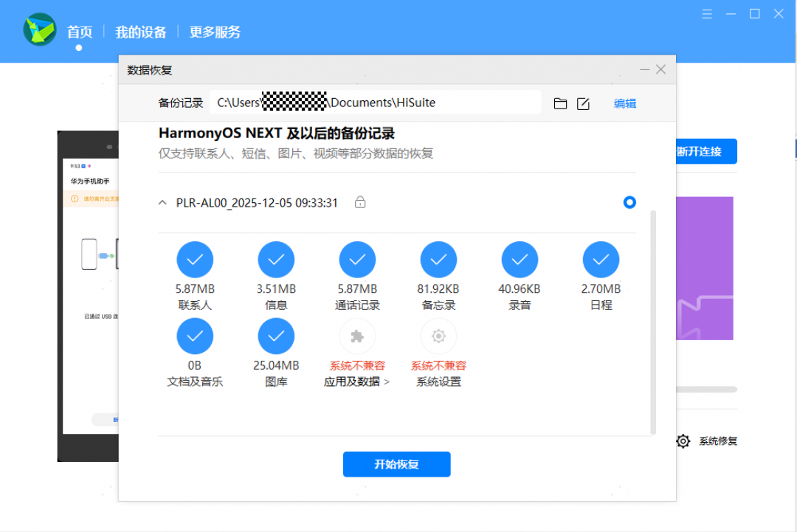Click the 备份记录 label
The image size is (797, 532).
coord(181,103)
